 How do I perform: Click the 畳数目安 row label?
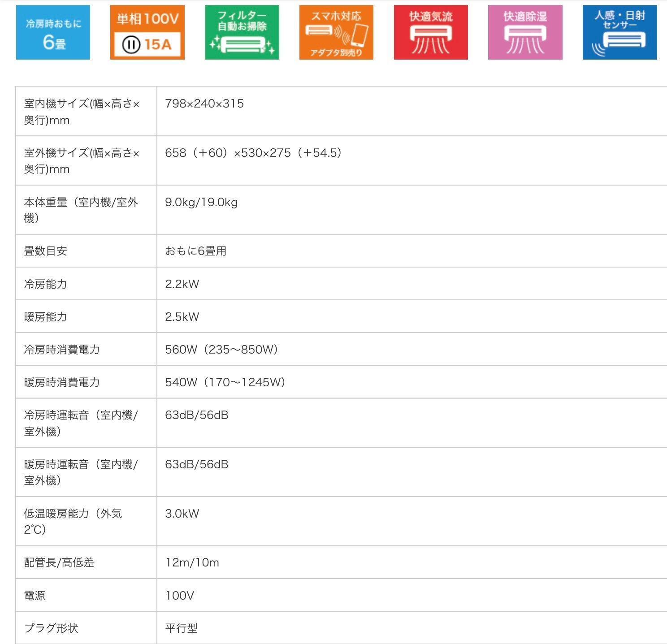coord(46,251)
